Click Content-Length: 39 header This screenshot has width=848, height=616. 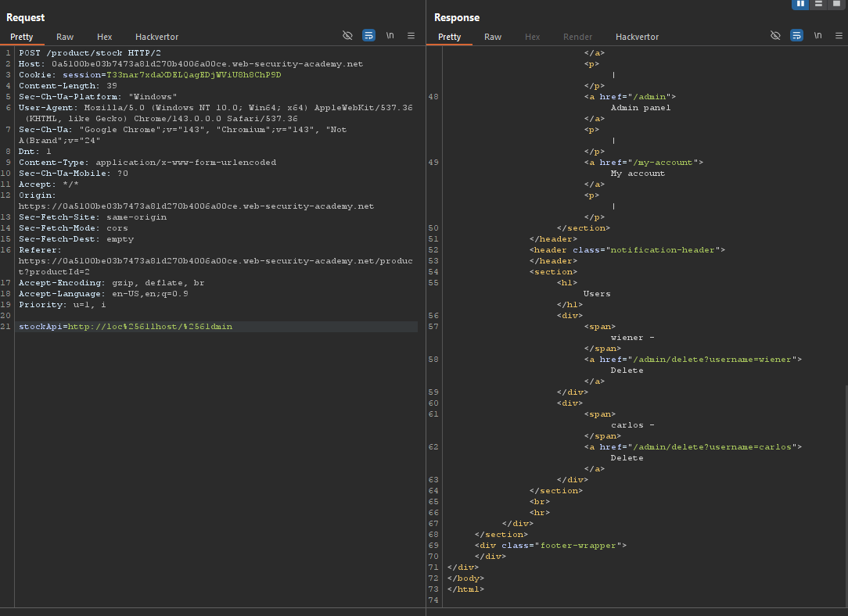coord(68,86)
